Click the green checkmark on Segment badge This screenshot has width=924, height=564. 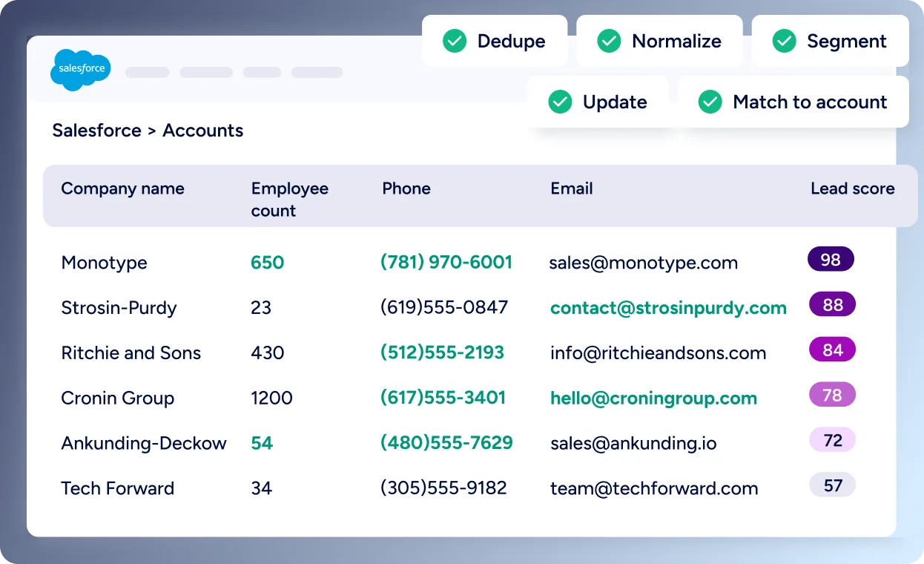pyautogui.click(x=784, y=42)
